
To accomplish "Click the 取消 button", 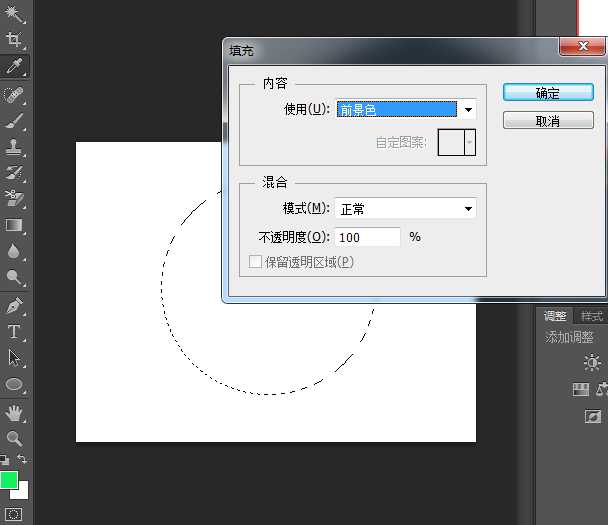I will tap(548, 121).
